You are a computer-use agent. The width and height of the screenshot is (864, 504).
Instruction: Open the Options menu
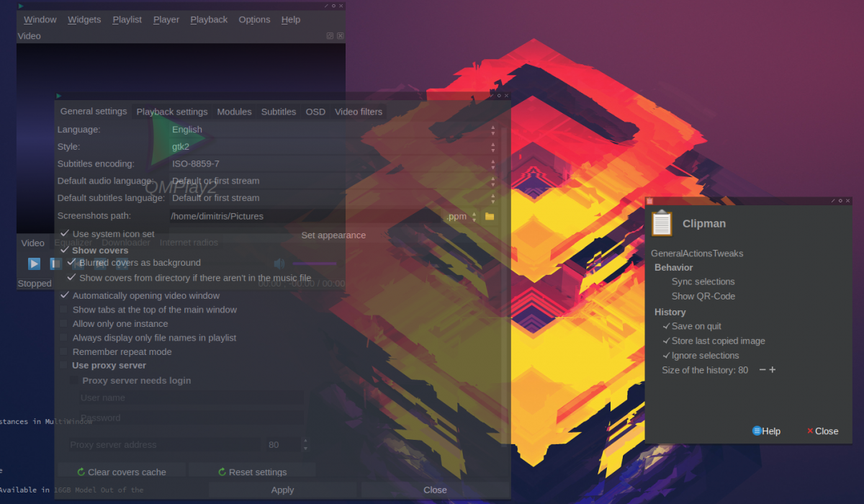pyautogui.click(x=254, y=19)
